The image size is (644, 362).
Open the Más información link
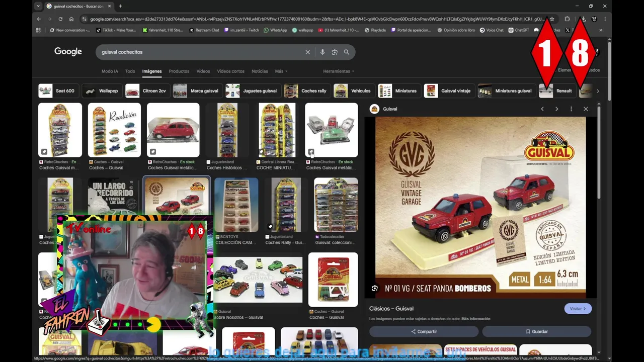475,319
